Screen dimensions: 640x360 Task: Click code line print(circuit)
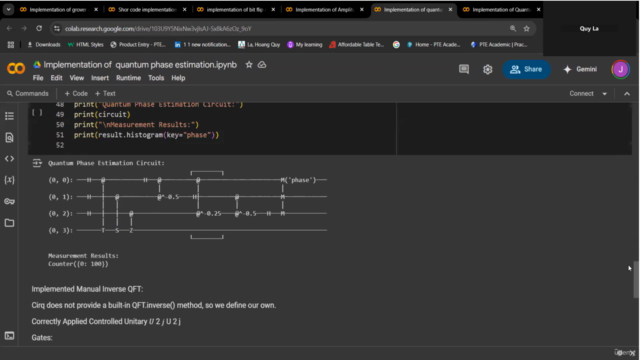click(x=102, y=115)
